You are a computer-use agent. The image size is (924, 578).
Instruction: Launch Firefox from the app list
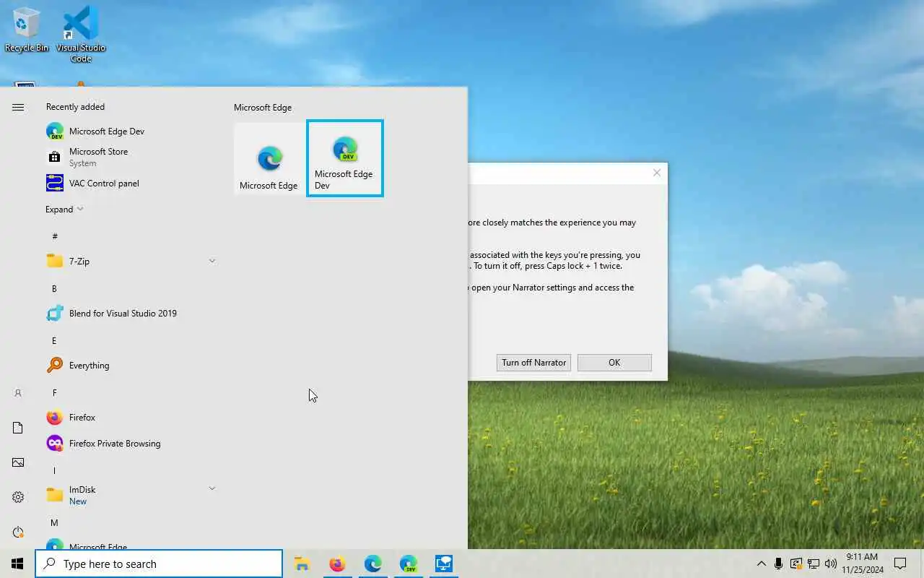pos(130,418)
